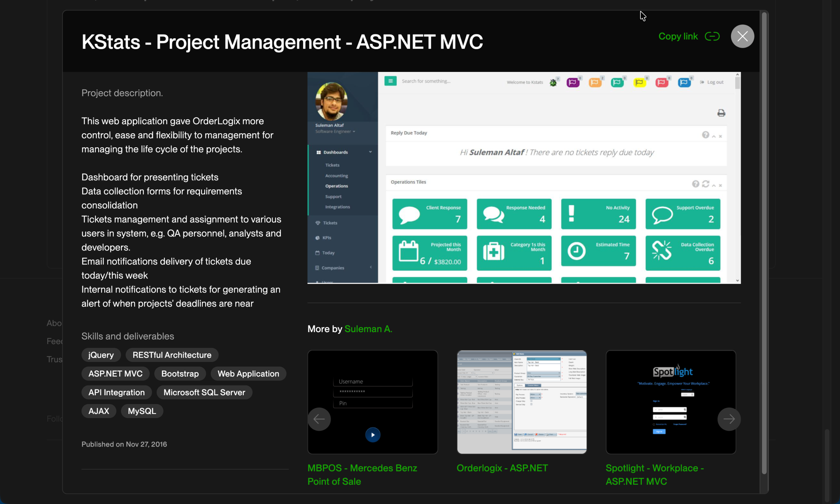840x504 pixels.
Task: Click the Copy link chain icon
Action: (712, 36)
